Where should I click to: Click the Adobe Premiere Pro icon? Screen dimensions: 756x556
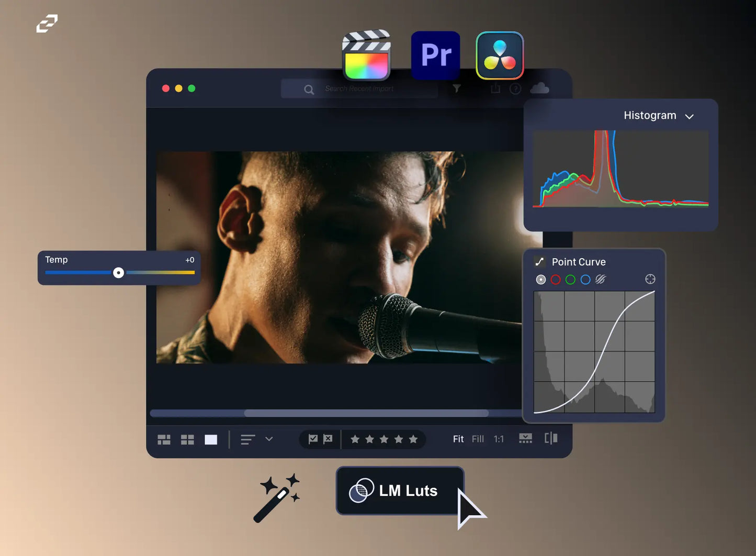point(435,55)
